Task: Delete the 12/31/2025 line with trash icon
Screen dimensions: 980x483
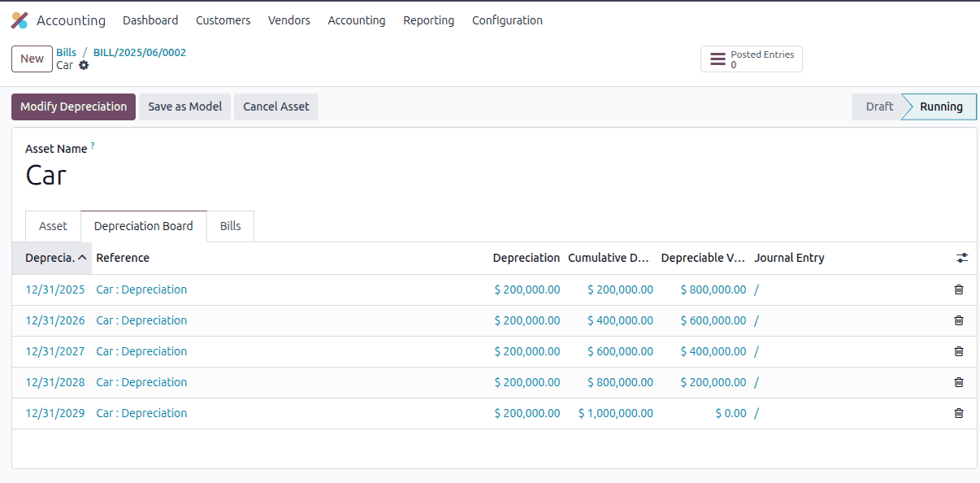Action: click(x=958, y=289)
